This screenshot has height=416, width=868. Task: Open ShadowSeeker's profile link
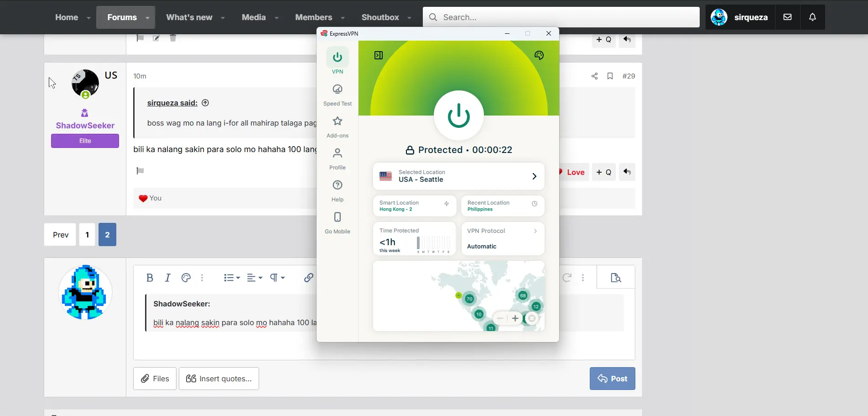[x=85, y=126]
